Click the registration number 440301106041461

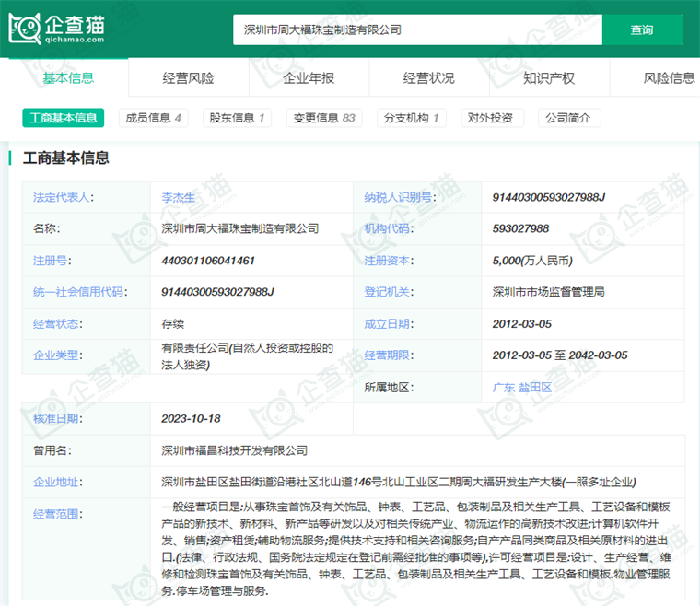208,261
